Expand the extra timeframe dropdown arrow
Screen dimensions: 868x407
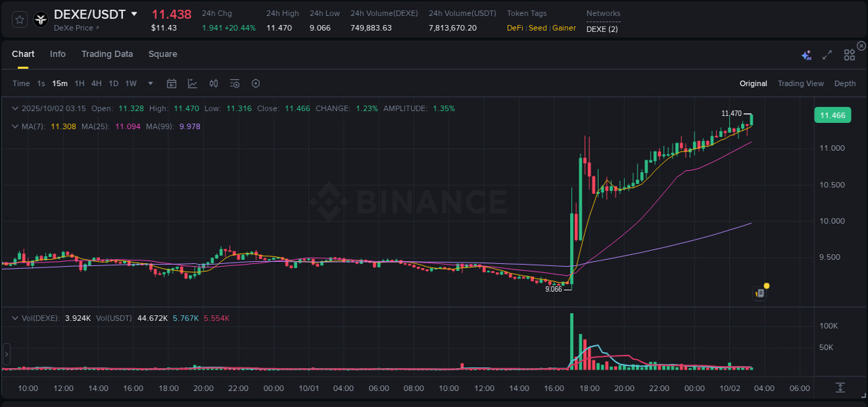[149, 83]
